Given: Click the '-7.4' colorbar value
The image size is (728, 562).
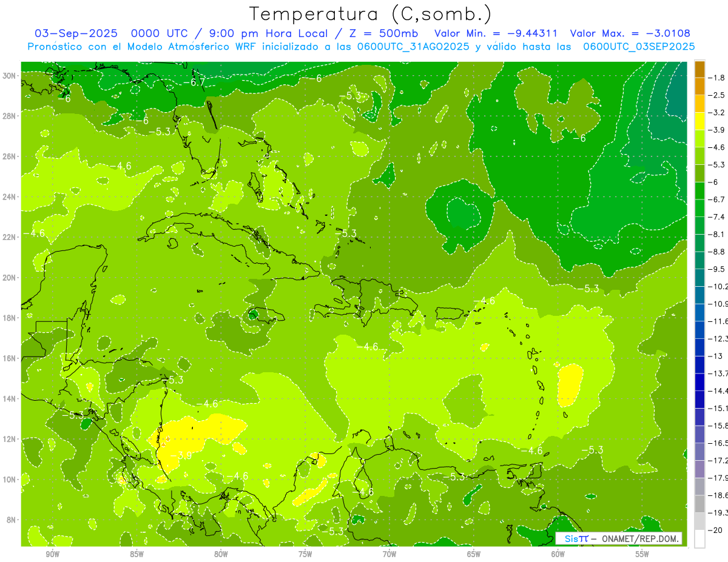Looking at the screenshot, I should point(718,217).
